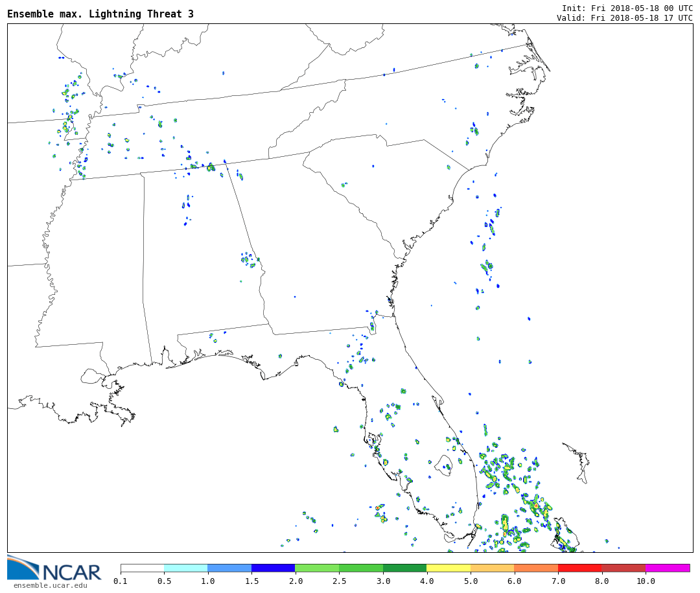Click the 0.1 tick label on the legend
This screenshot has width=700, height=593.
121,581
